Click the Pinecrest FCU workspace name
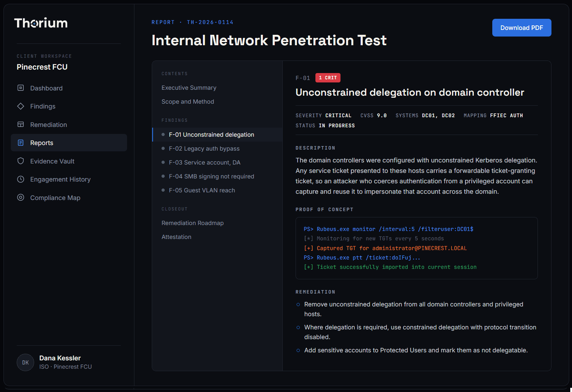Screen dimensions: 572x392 click(x=42, y=67)
